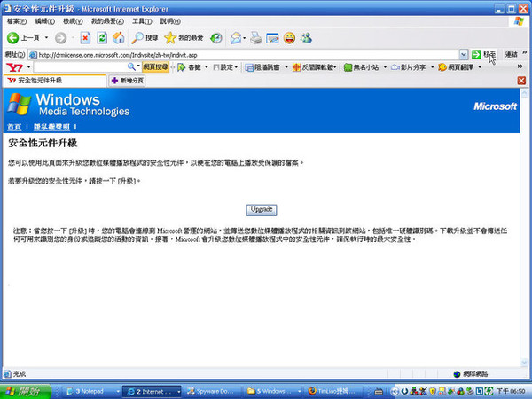Click the Forward arrow icon
532x399 pixels.
tap(60, 38)
